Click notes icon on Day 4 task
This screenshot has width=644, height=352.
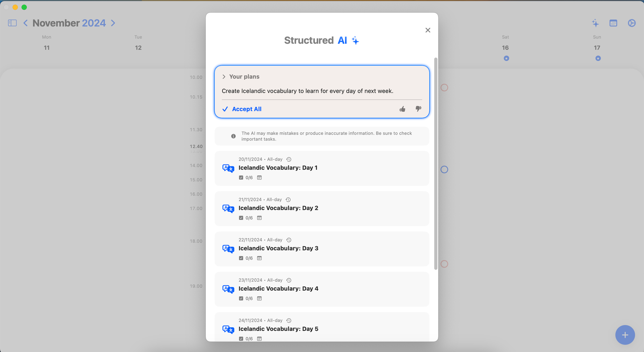pyautogui.click(x=260, y=298)
